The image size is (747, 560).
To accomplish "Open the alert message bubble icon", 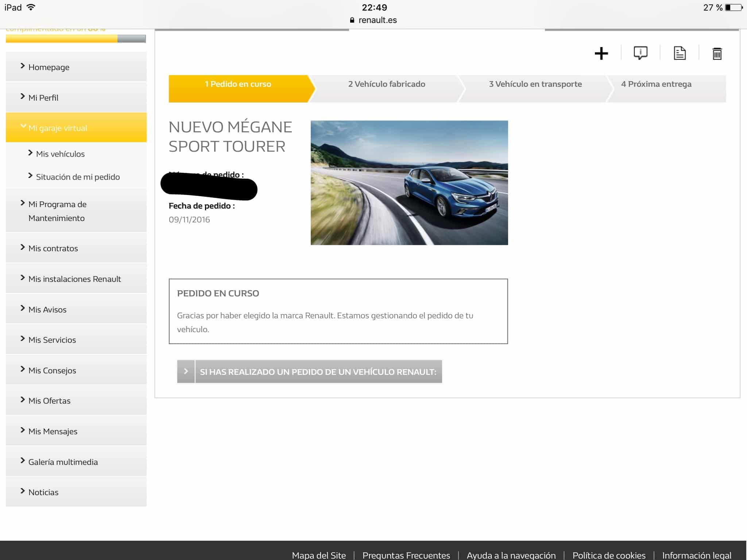I will 640,53.
